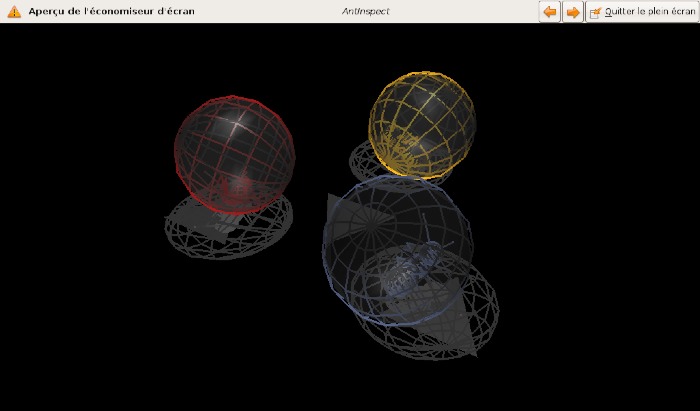Click empty black area of screensaver preview
700x411 pixels.
[x=89, y=312]
